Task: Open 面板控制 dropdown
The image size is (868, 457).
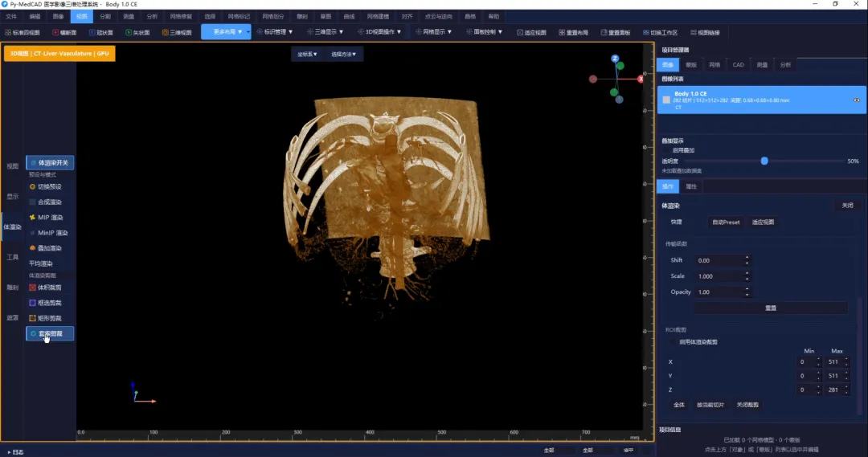Action: click(485, 32)
